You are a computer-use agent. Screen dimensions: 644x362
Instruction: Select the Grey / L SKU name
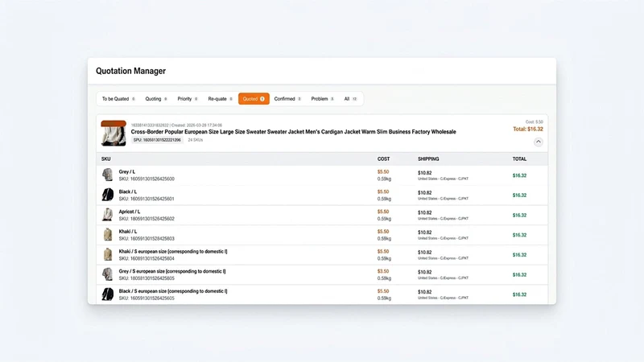point(127,172)
